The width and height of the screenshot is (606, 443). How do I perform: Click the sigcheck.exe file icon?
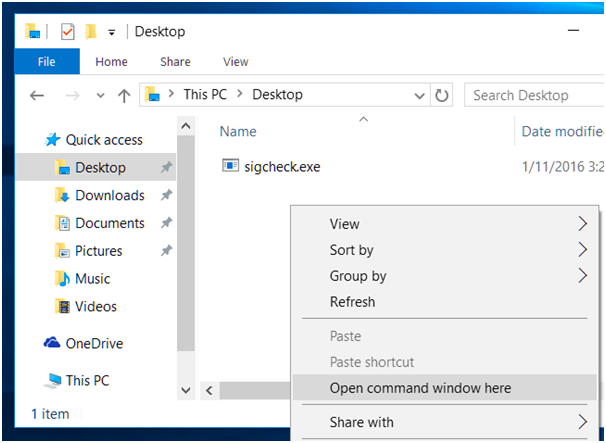pyautogui.click(x=231, y=166)
